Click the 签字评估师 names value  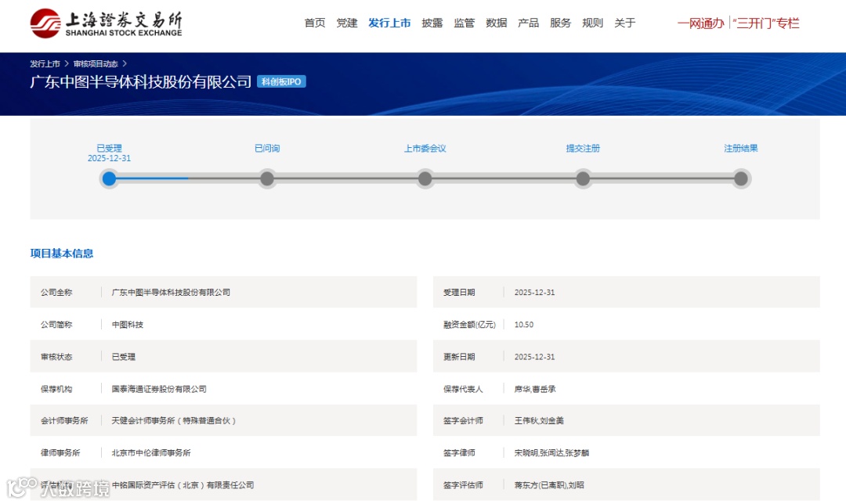pos(549,485)
